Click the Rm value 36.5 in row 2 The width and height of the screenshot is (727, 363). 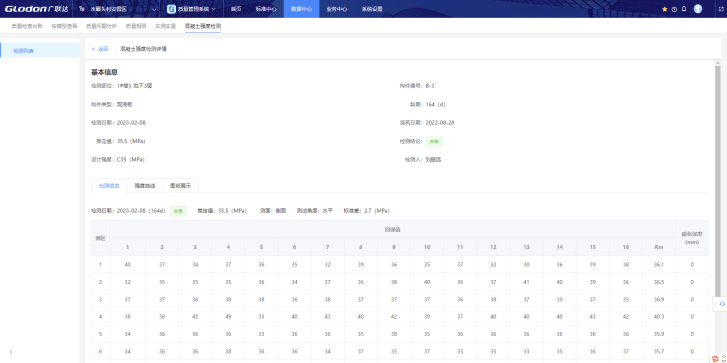659,282
